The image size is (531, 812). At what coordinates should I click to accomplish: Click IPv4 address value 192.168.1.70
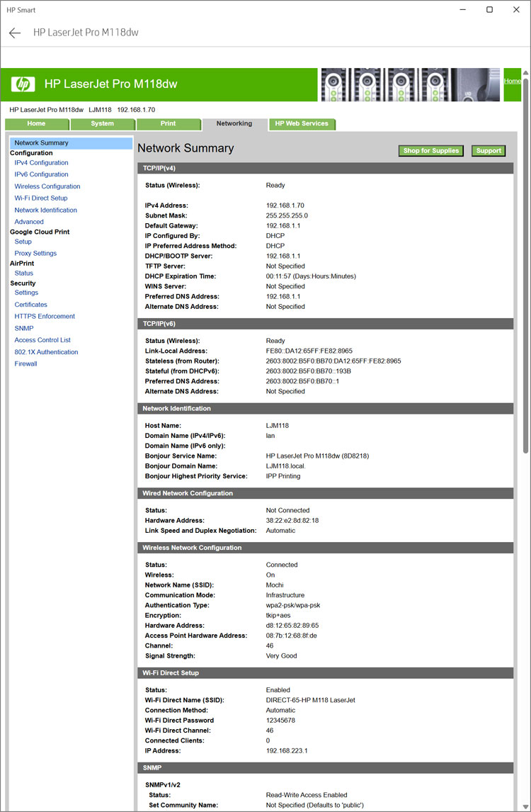(x=285, y=205)
